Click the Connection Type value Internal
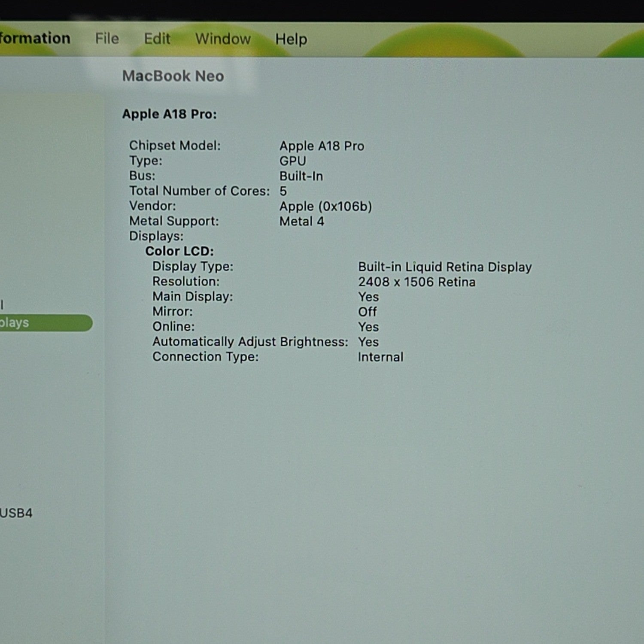 (x=381, y=357)
